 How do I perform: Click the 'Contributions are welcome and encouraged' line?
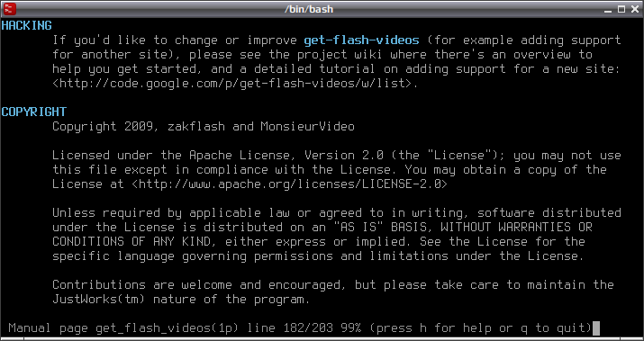click(x=333, y=284)
